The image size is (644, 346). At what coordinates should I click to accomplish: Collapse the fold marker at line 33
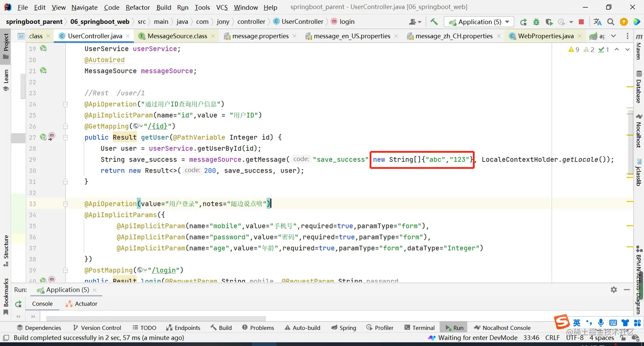coord(65,204)
